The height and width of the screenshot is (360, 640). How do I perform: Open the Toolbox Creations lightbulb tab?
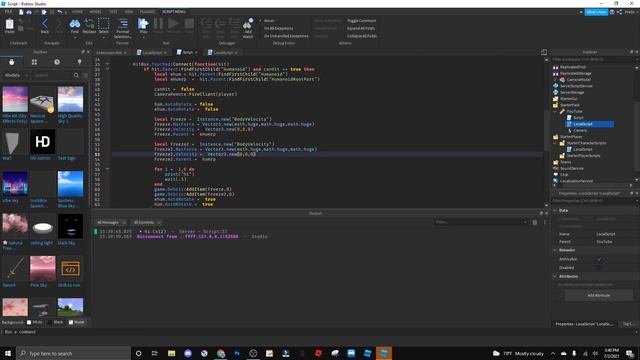pyautogui.click(x=80, y=62)
